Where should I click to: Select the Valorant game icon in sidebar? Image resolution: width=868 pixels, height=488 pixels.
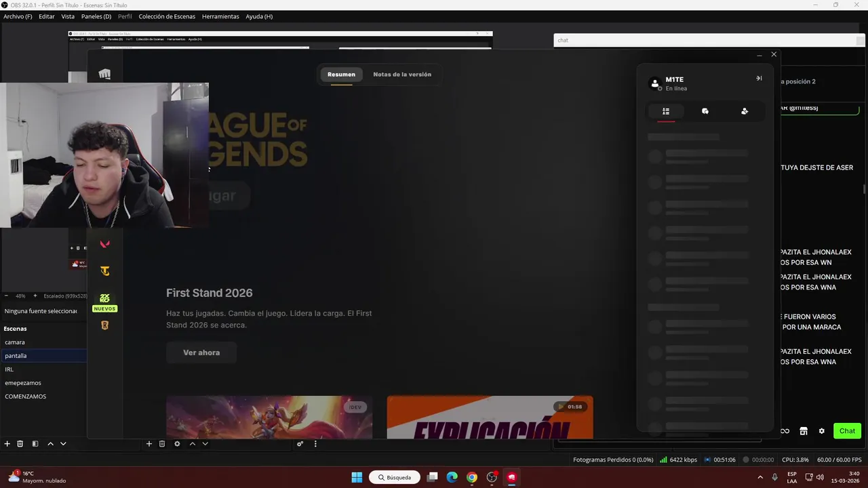pos(104,244)
